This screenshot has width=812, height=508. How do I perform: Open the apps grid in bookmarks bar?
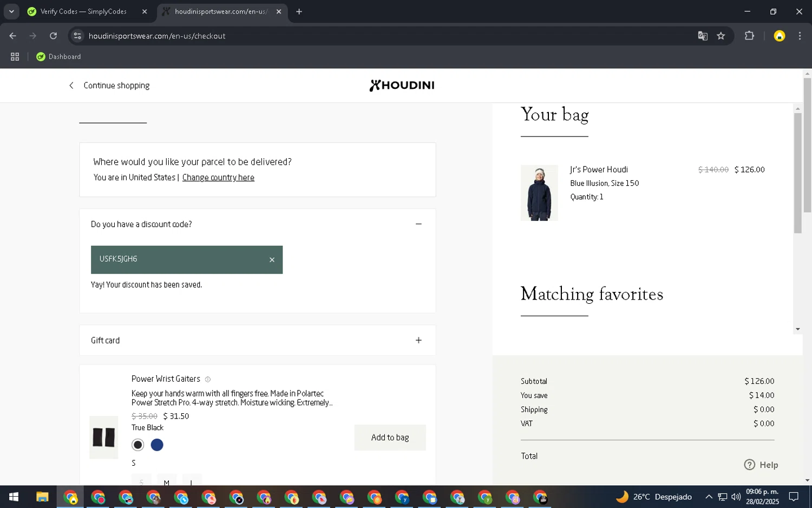[15, 56]
